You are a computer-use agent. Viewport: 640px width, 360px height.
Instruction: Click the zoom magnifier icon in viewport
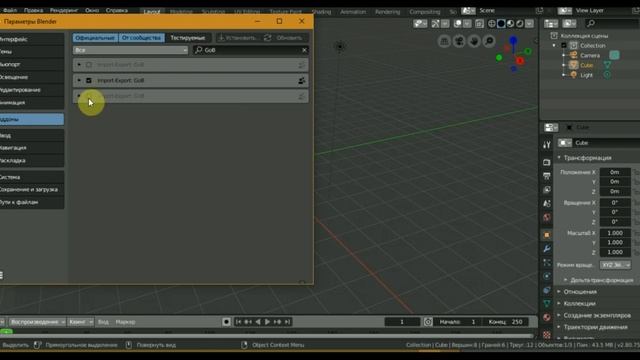point(489,41)
